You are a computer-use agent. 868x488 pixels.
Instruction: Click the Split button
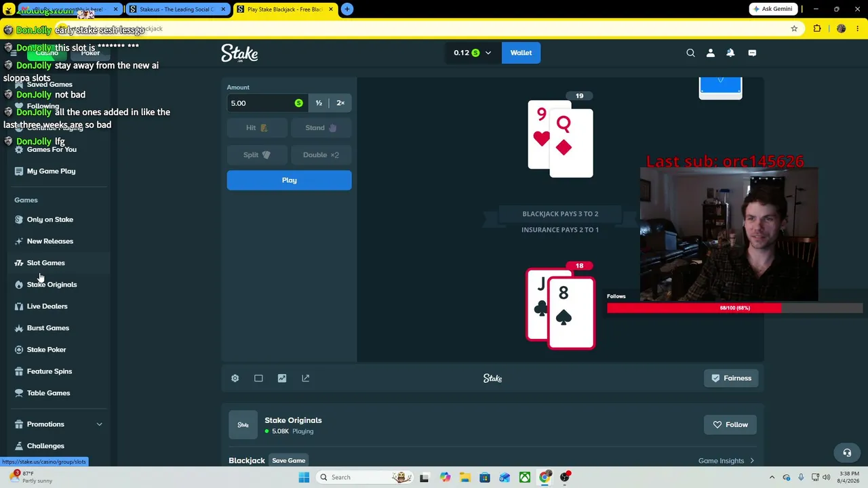tap(256, 155)
